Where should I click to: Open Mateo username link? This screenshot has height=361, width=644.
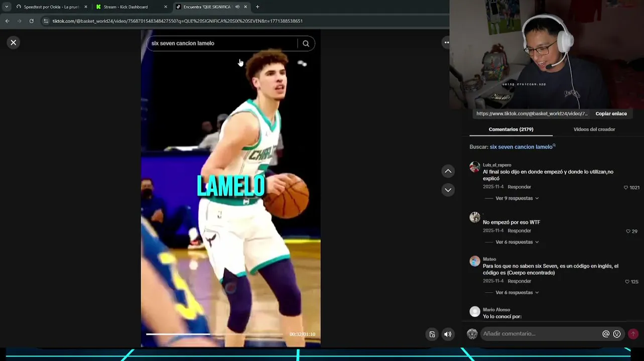[489, 259]
